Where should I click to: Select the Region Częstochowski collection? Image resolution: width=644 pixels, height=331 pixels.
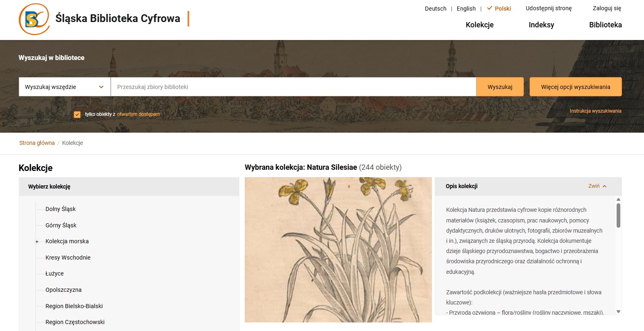click(75, 322)
